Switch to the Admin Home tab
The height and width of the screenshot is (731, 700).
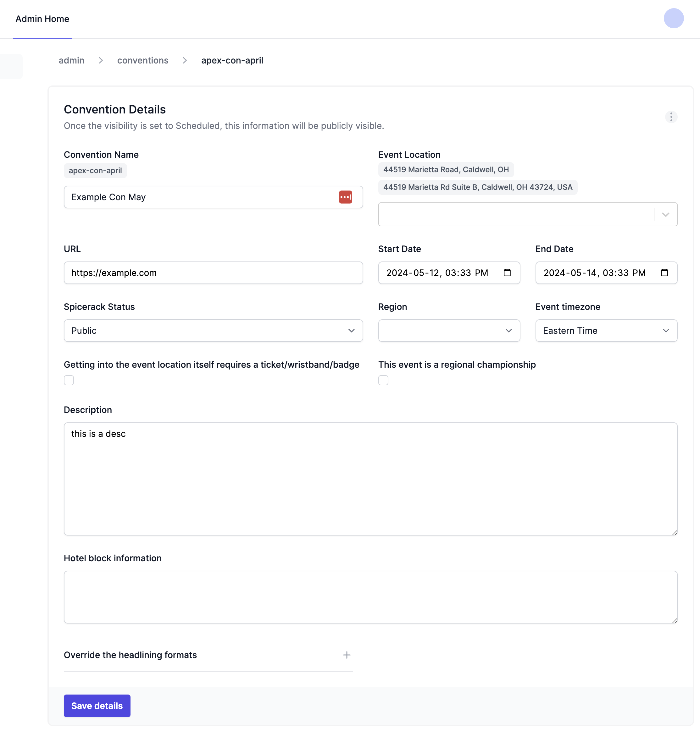[42, 19]
